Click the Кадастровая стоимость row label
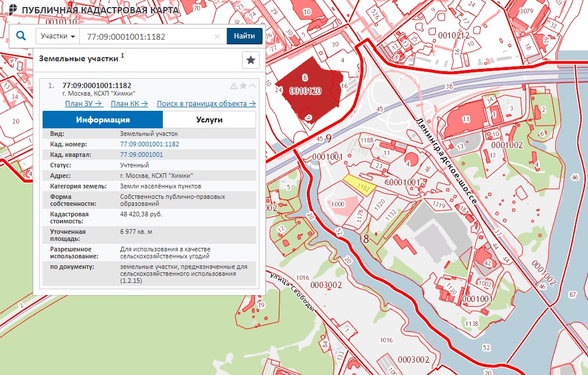Screen dimensions: 588x375 click(x=69, y=218)
